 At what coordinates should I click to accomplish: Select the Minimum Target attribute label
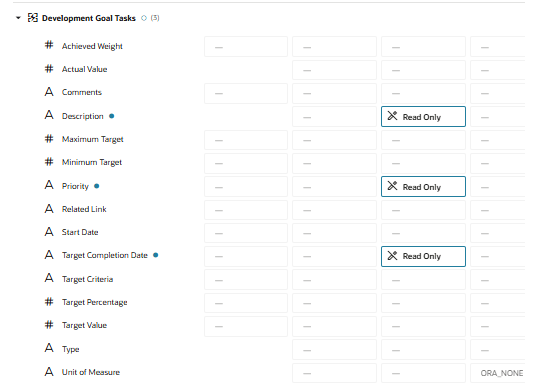(x=92, y=162)
